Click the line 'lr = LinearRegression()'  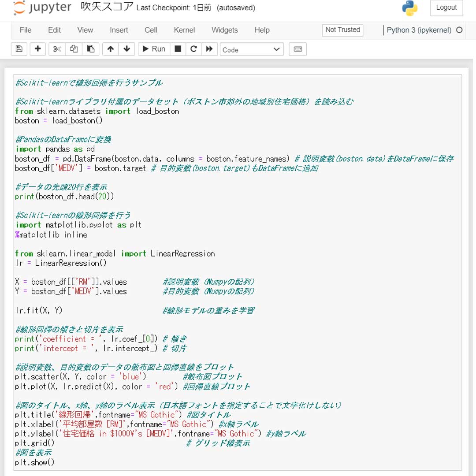coord(61,263)
